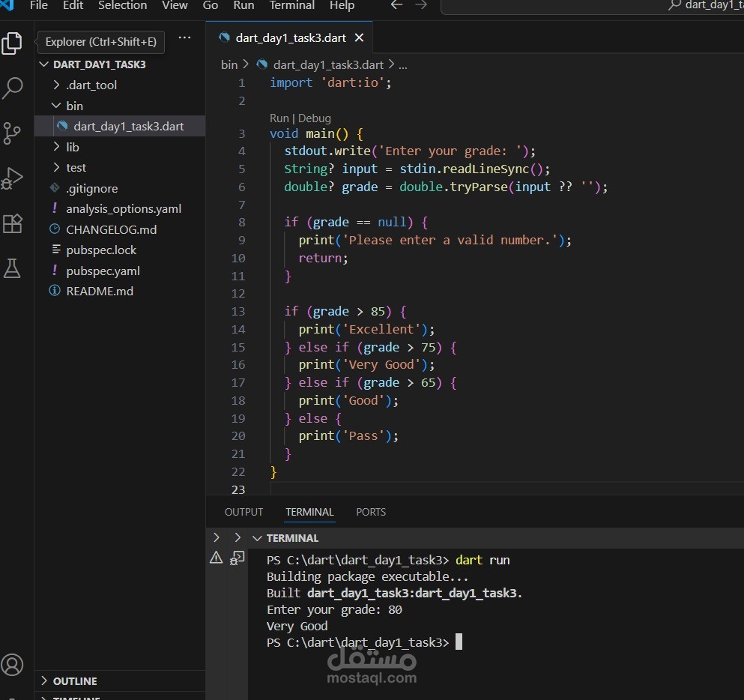Open the Search view in activity bar

[12, 88]
